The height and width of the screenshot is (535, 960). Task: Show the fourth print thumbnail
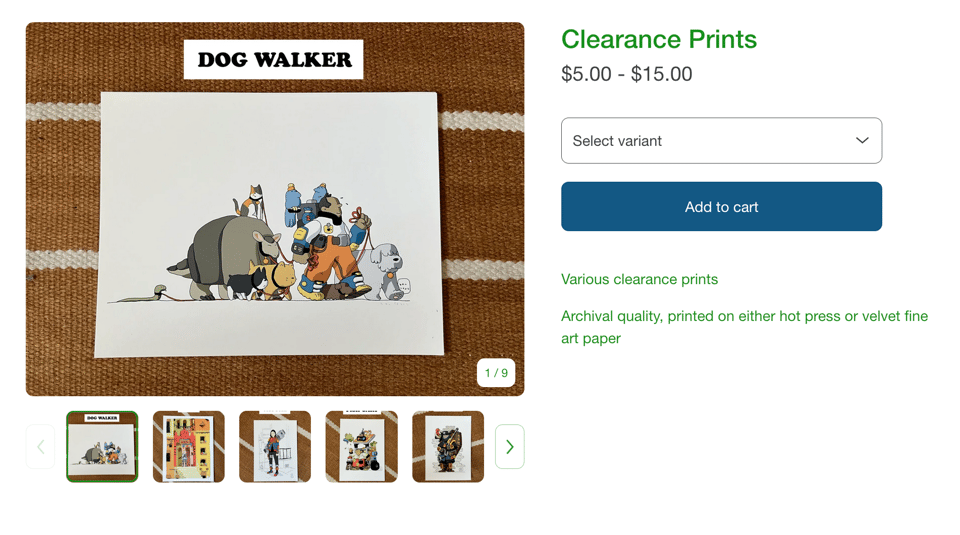point(361,447)
